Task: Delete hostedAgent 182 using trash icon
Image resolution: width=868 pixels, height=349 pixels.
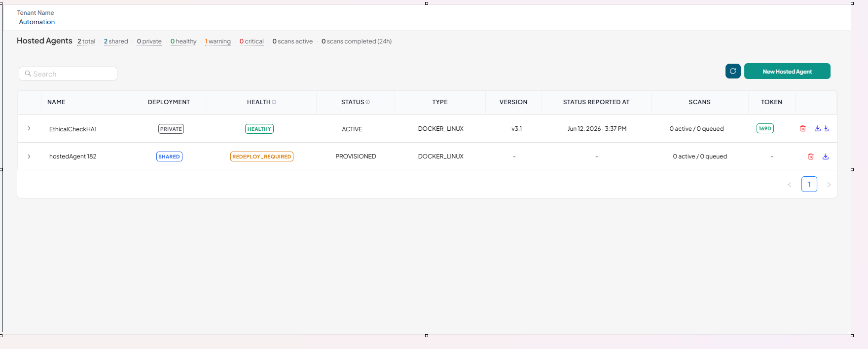Action: [811, 156]
